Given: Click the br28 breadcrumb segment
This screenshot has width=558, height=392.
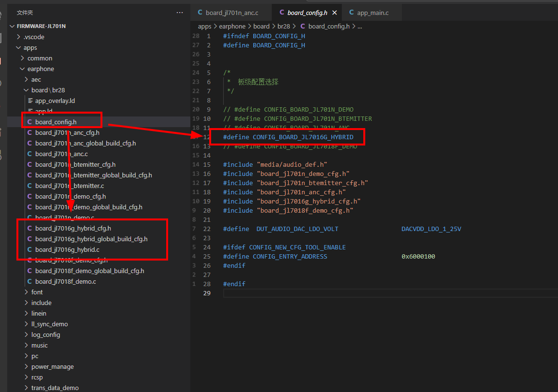Looking at the screenshot, I should pos(284,27).
